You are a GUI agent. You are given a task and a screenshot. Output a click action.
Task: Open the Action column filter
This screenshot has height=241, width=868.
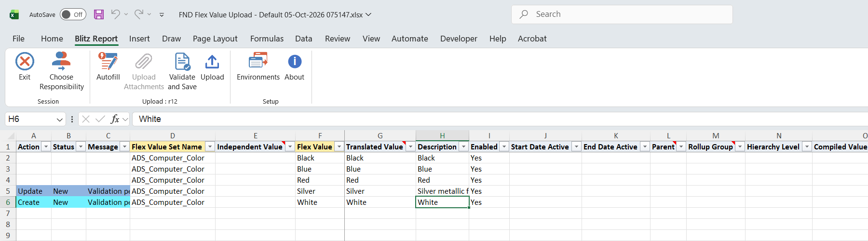click(x=46, y=147)
